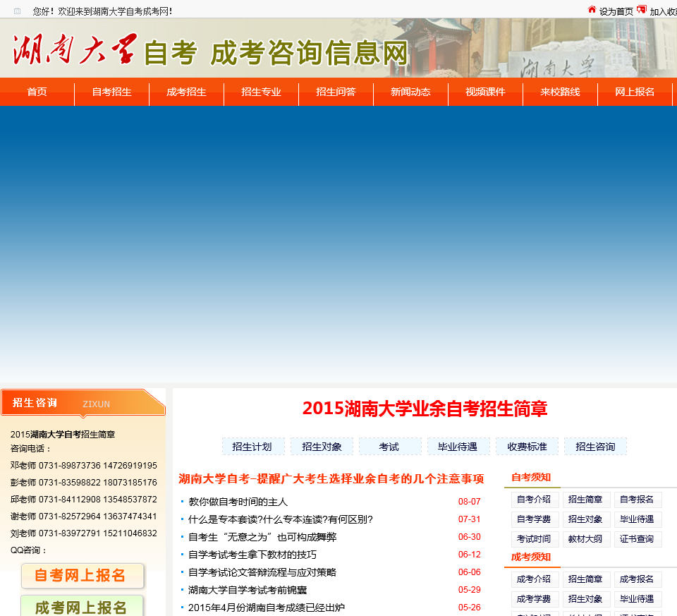Open 视频课件 from the nav bar
677x616 pixels.
click(485, 92)
